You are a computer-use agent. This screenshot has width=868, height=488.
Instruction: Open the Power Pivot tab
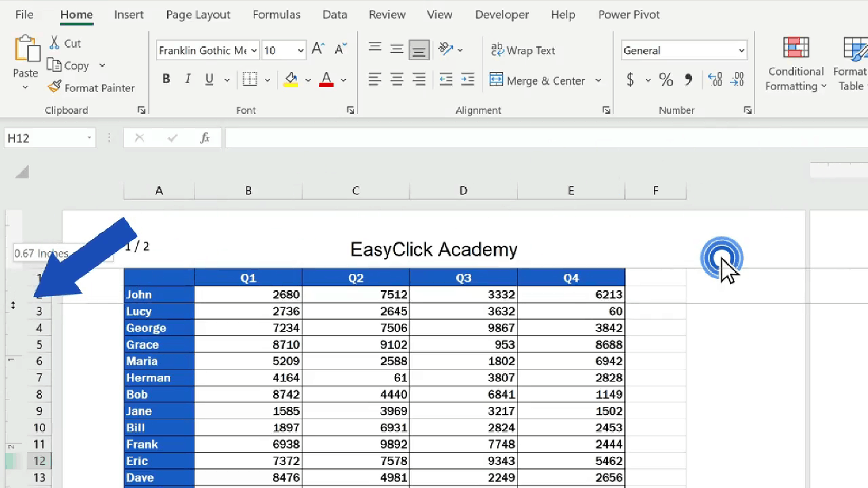pyautogui.click(x=628, y=15)
